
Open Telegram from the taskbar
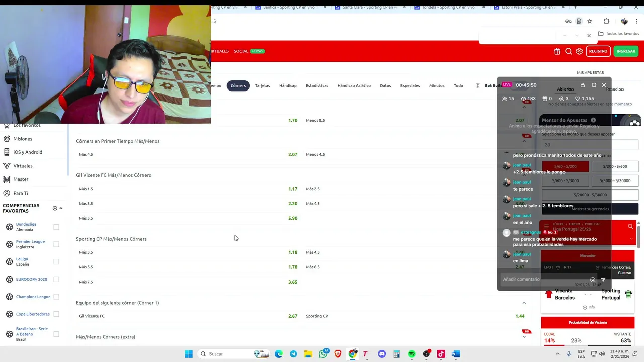point(293,354)
